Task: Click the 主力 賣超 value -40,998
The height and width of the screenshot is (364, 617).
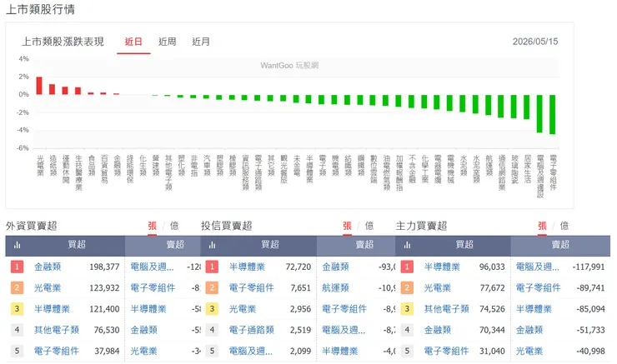Action: [590, 351]
